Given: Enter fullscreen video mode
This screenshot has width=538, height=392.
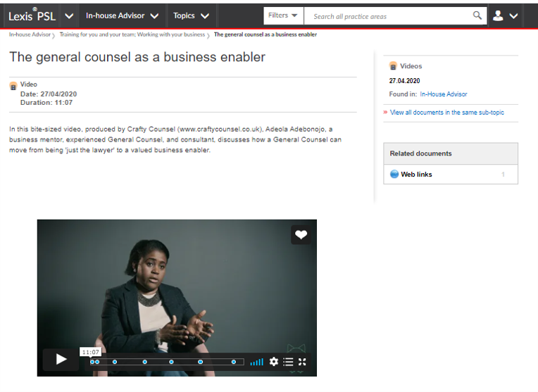Looking at the screenshot, I should [302, 362].
